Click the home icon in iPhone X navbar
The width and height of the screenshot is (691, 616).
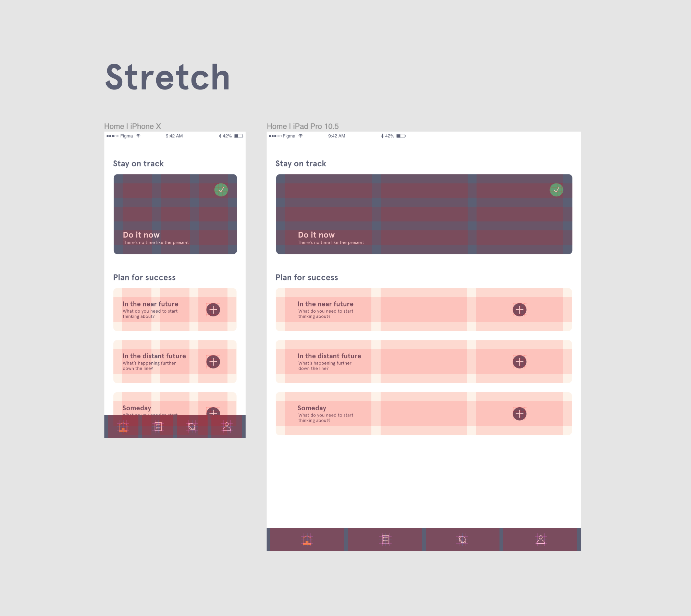pos(123,426)
